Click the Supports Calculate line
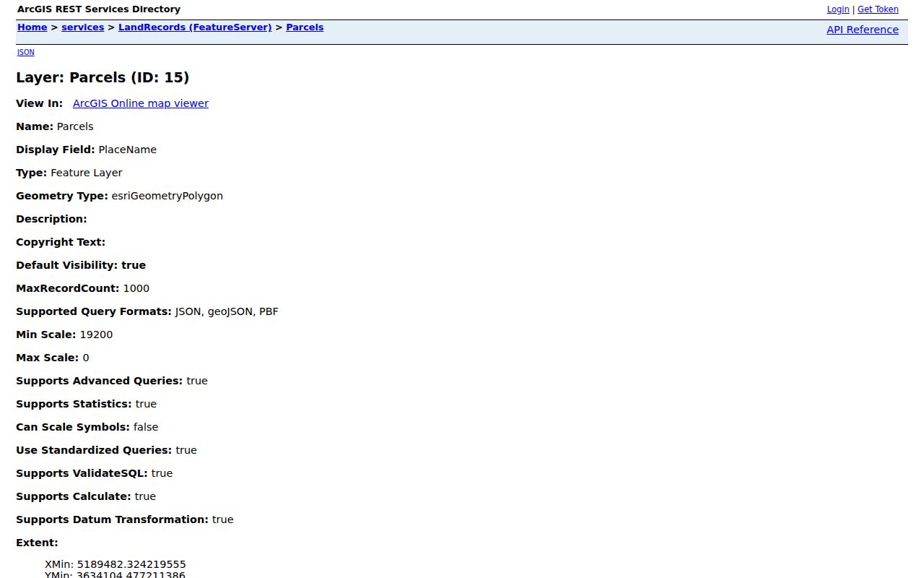The height and width of the screenshot is (578, 924). point(86,496)
